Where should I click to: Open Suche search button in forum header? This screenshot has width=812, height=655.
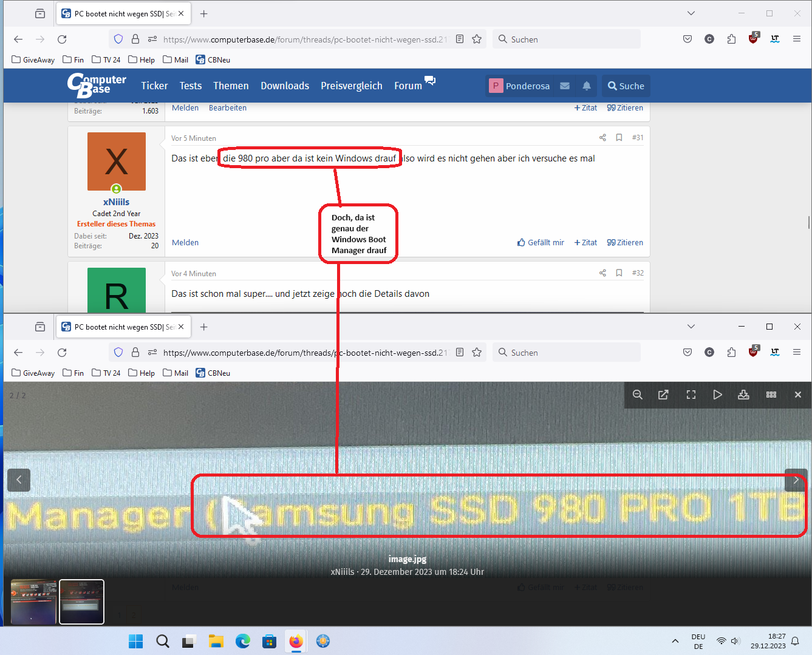[x=626, y=86]
